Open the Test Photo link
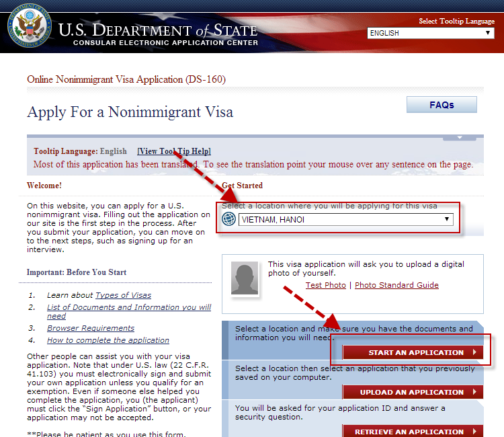The width and height of the screenshot is (504, 437). point(326,285)
